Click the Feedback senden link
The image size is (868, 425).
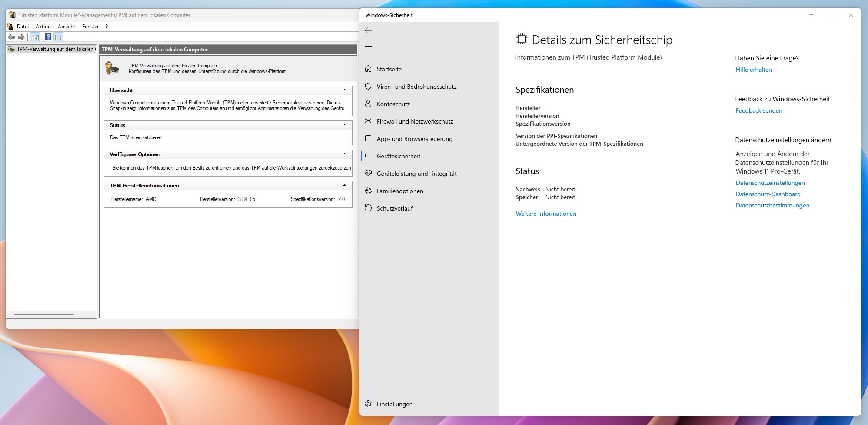click(759, 110)
